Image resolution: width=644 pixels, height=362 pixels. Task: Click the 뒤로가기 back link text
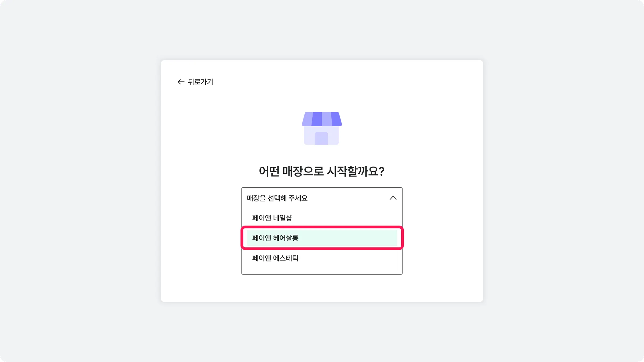pos(200,82)
